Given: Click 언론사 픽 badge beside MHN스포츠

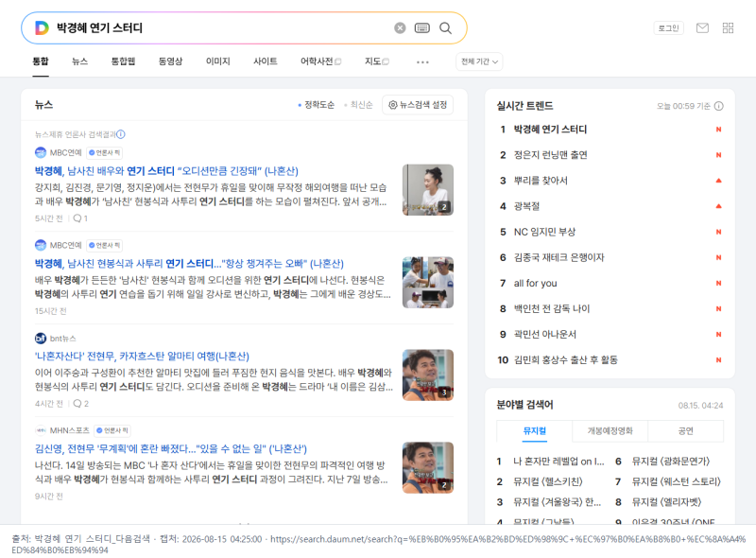Looking at the screenshot, I should click(x=112, y=430).
